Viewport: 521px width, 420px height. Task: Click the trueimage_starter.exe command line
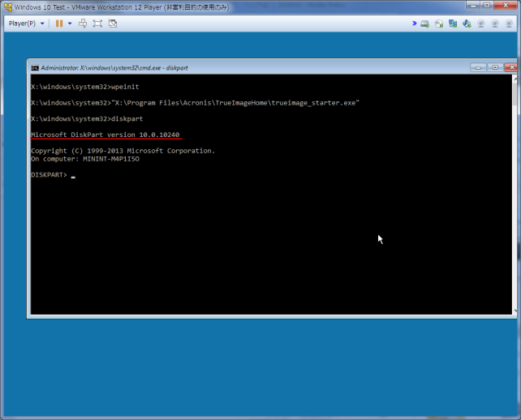[x=195, y=103]
